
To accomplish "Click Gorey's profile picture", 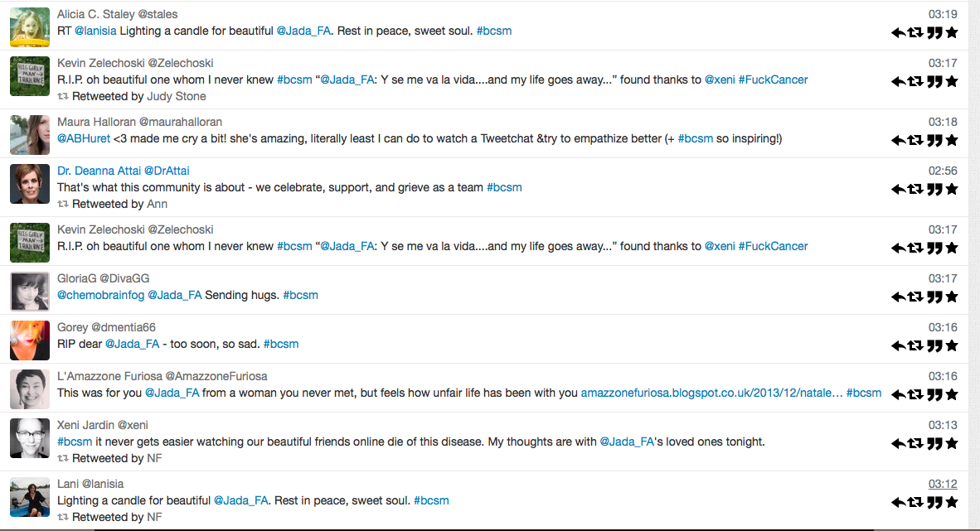I will (29, 340).
